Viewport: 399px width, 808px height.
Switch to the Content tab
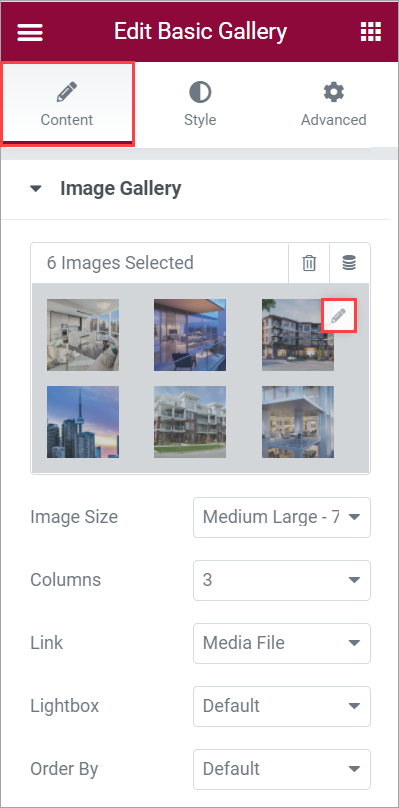67,105
